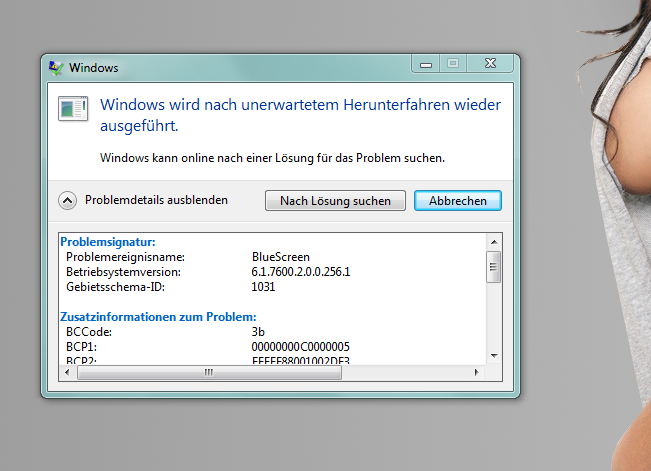Click the details scroll down arrow
Viewport: 651px width, 471px height.
point(494,356)
